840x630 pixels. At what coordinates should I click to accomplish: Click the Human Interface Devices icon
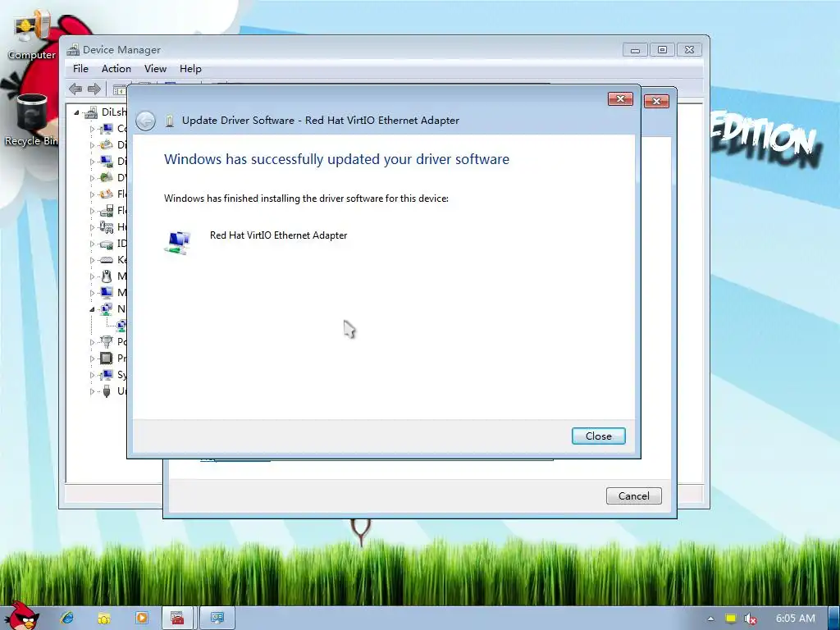coord(107,227)
